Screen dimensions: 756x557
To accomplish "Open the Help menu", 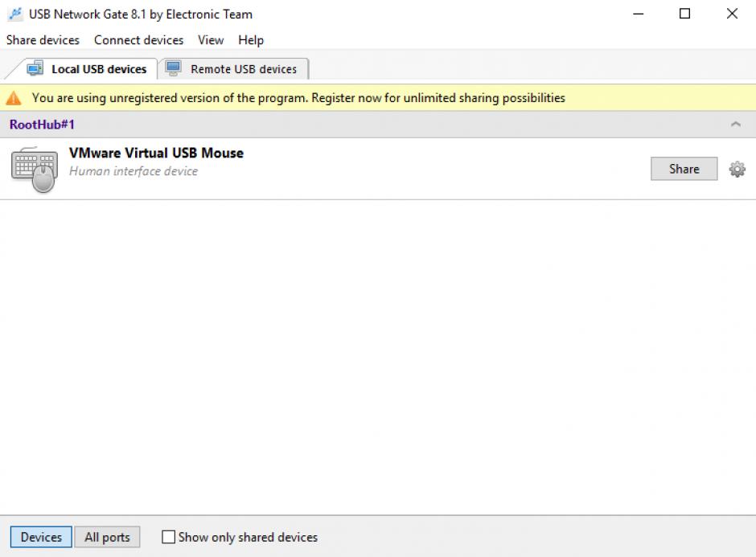I will [251, 40].
